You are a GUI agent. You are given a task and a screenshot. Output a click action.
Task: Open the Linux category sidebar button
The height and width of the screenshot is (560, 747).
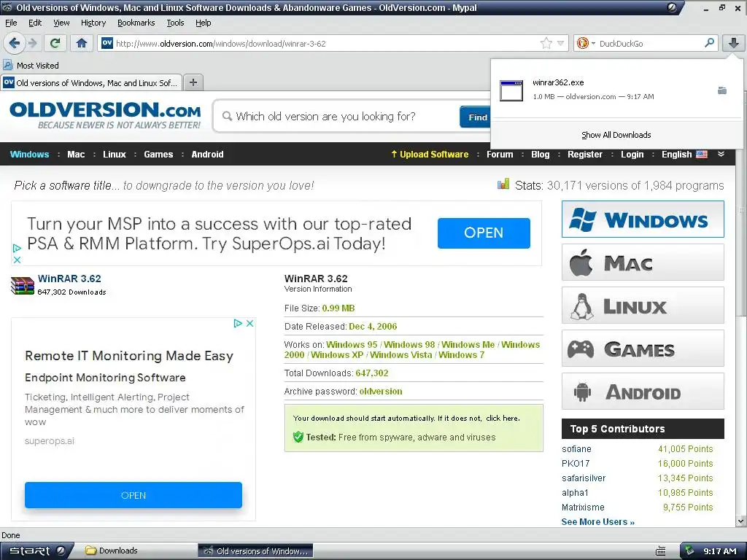click(643, 306)
